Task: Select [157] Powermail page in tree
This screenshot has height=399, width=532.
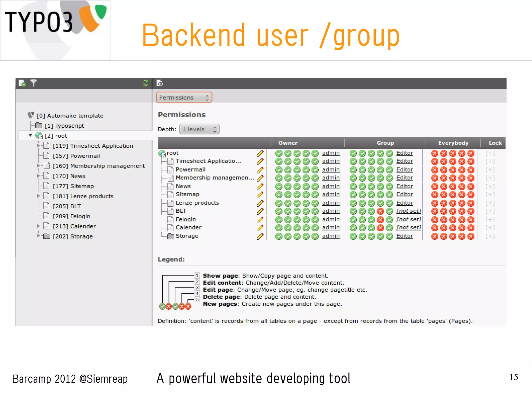Action: pyautogui.click(x=76, y=156)
